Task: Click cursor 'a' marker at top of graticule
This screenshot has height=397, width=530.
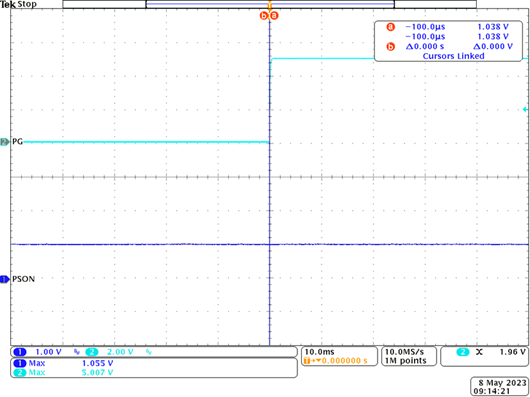Action: [x=274, y=16]
